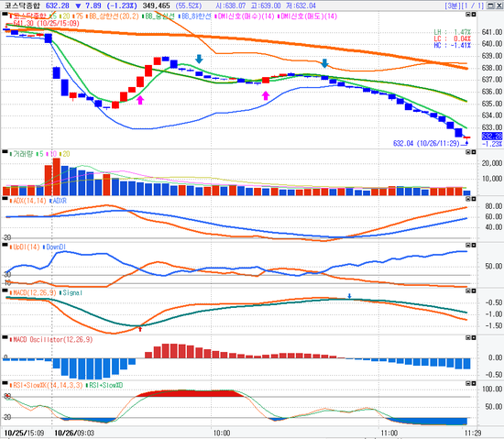Click the 349,465 volume figure in header
504x439 pixels.
coord(156,5)
